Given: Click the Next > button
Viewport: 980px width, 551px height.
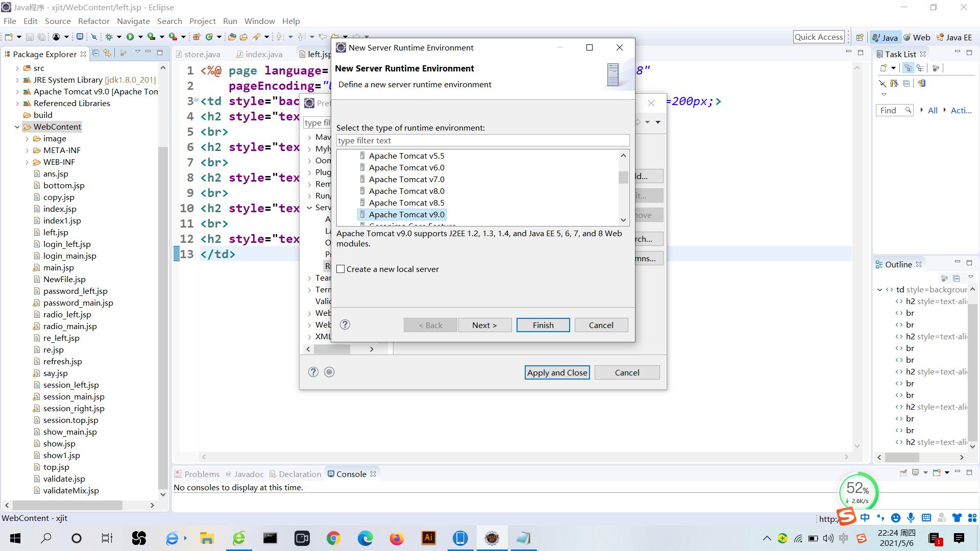Looking at the screenshot, I should pyautogui.click(x=484, y=325).
